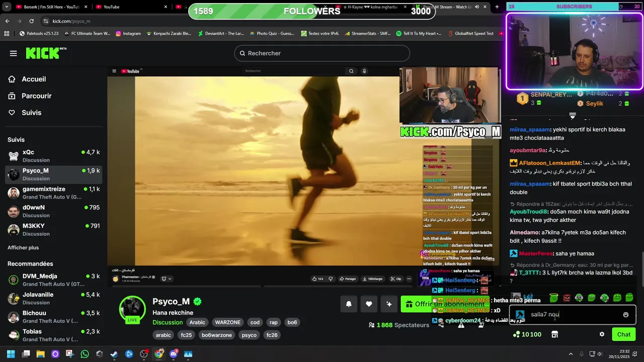Close the Berserk YouTube tab
This screenshot has height=362, width=644.
point(86,7)
